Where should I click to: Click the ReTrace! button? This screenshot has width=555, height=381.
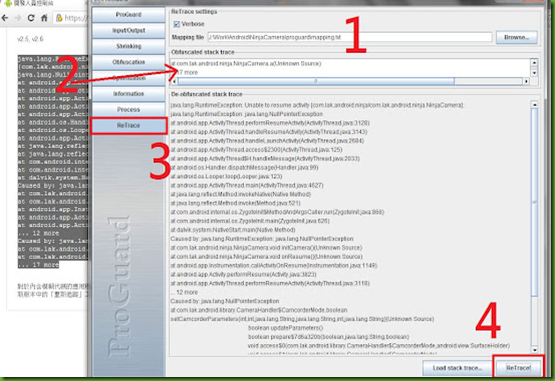coord(519,368)
